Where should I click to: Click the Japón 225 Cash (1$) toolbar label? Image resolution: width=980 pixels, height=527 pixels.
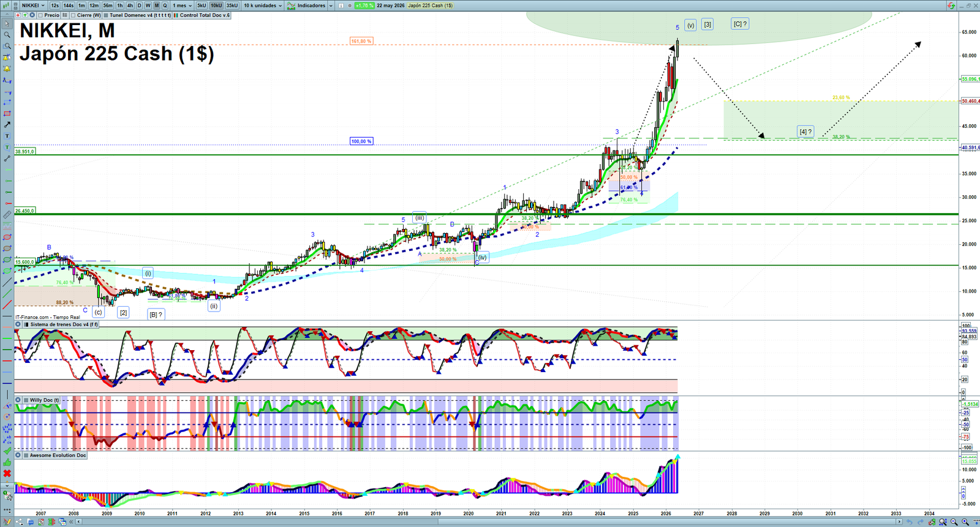[x=431, y=6]
